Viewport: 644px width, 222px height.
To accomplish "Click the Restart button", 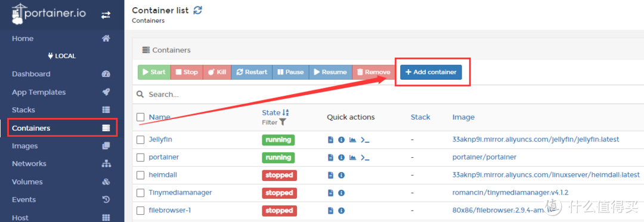I will (252, 72).
